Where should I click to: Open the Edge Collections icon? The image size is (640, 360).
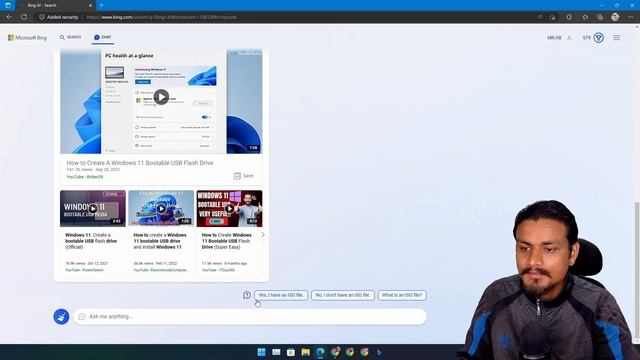[600, 17]
